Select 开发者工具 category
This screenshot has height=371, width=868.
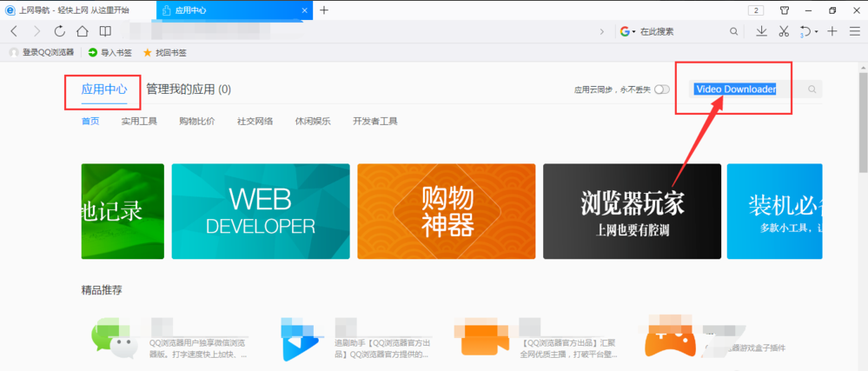coord(375,122)
